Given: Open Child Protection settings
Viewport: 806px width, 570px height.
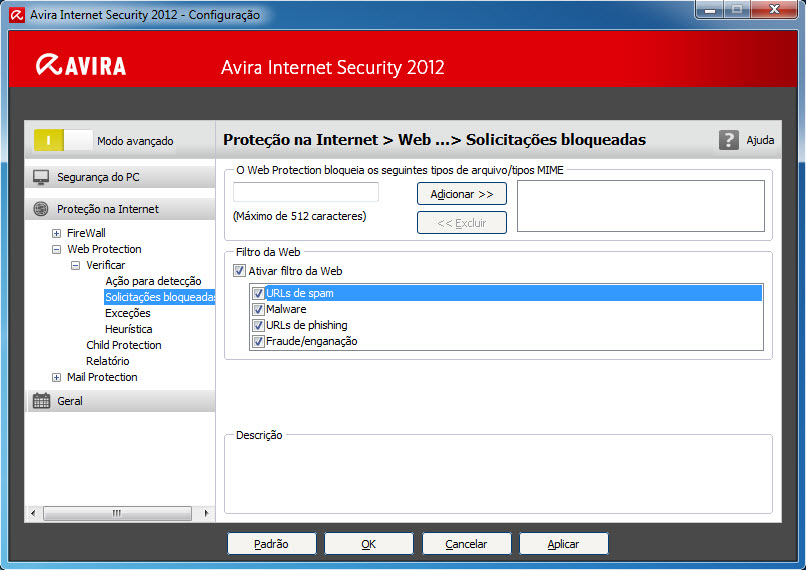Looking at the screenshot, I should (124, 345).
